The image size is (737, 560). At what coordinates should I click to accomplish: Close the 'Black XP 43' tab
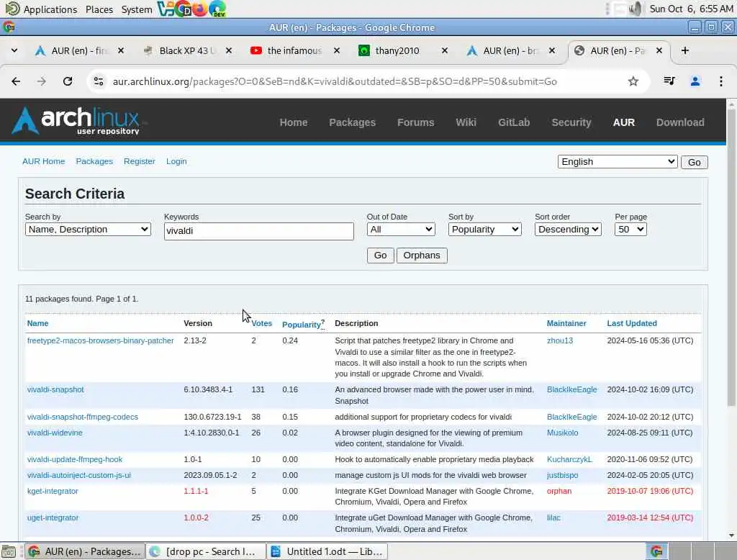229,50
